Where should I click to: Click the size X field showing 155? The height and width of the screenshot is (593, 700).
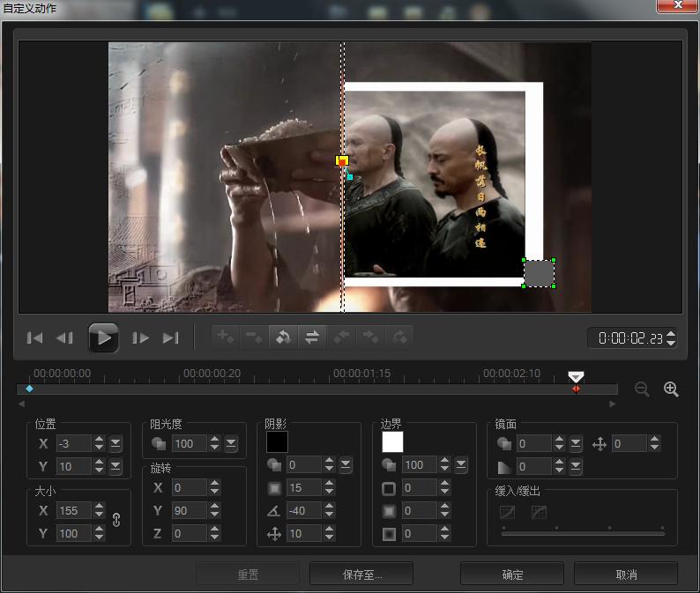pos(74,510)
